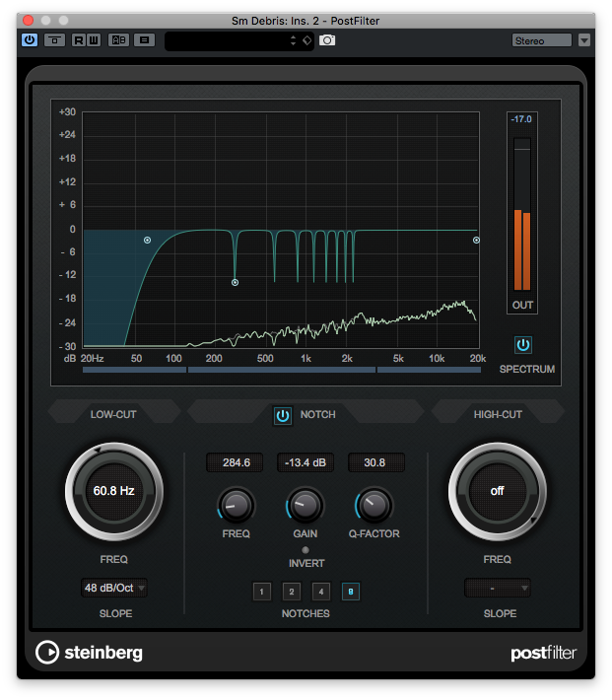Toggle the Spectrum display power button
612x700 pixels.
click(x=523, y=345)
